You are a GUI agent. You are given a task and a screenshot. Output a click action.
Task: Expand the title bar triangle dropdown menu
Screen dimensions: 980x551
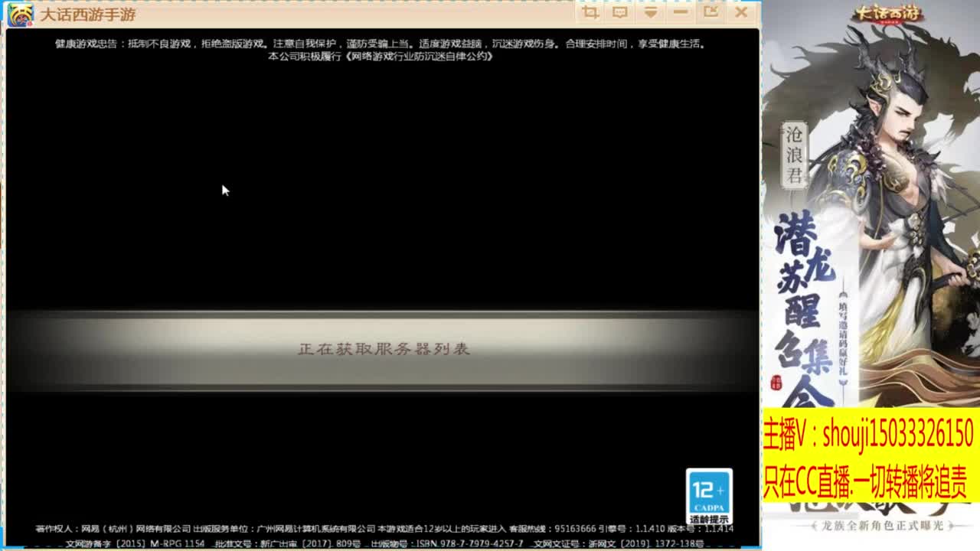650,12
